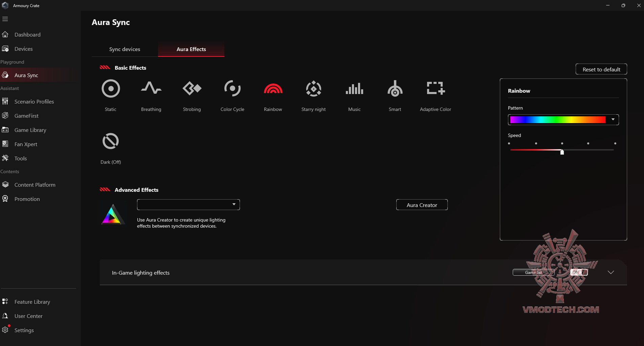Open the Settings label in sidebar
644x346 pixels.
click(24, 330)
